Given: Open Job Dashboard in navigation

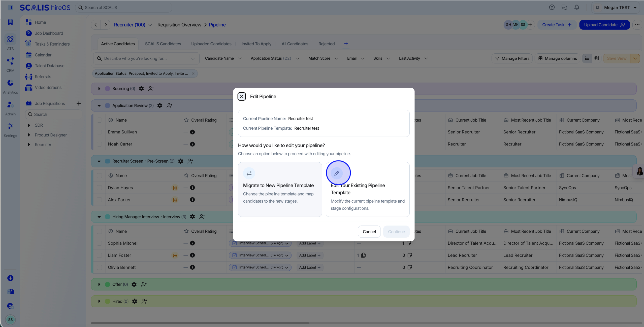Looking at the screenshot, I should pos(49,33).
